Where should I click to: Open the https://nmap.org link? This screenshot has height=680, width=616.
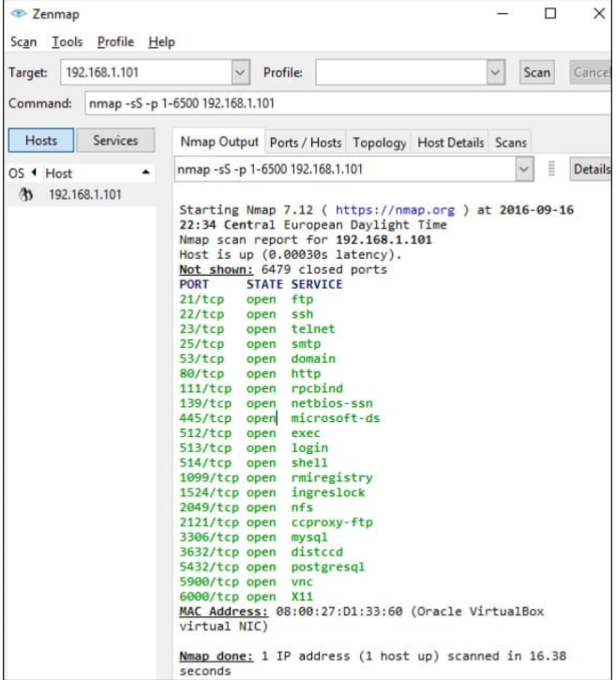(395, 210)
